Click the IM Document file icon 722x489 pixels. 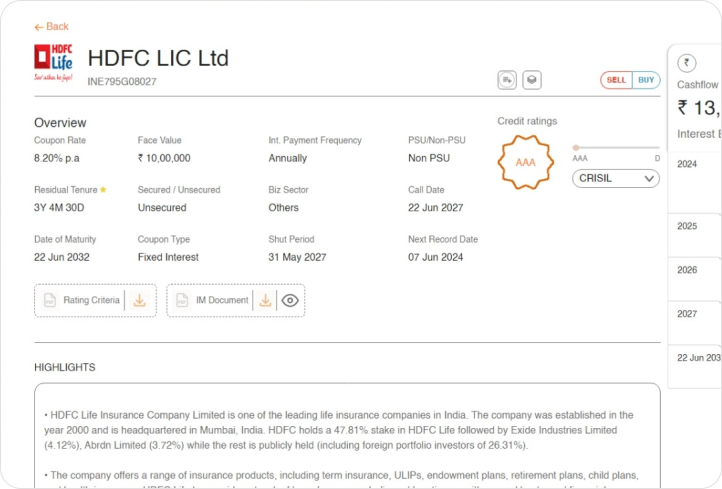(x=181, y=300)
